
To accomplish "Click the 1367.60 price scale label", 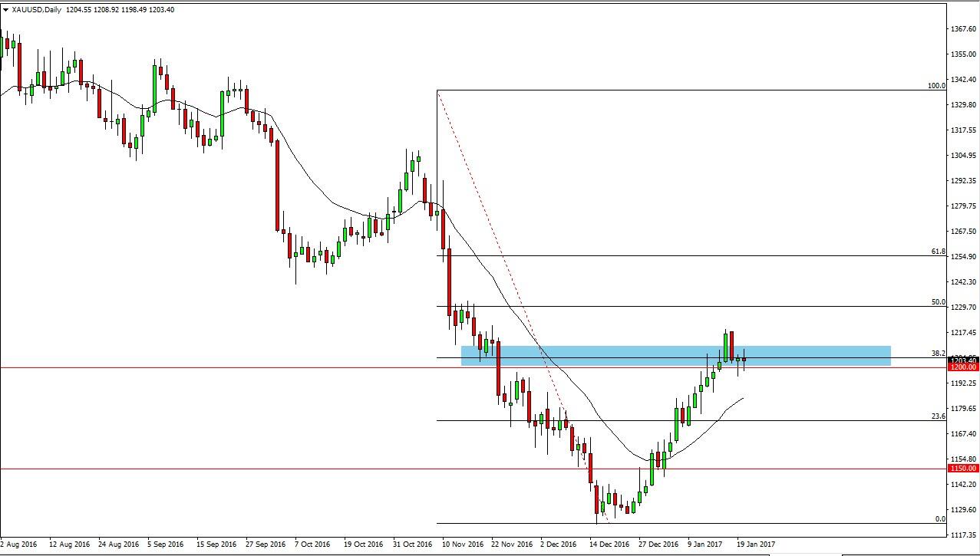I will pyautogui.click(x=965, y=29).
